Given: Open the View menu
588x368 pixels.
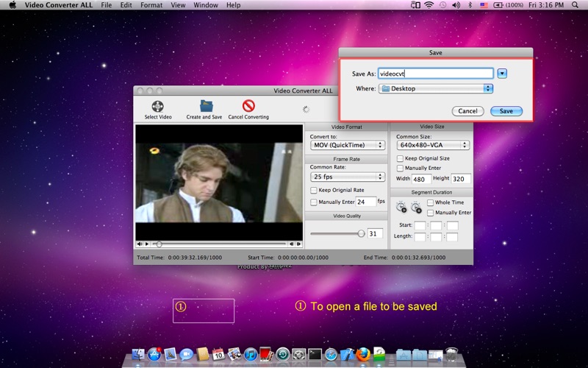Looking at the screenshot, I should (x=178, y=5).
